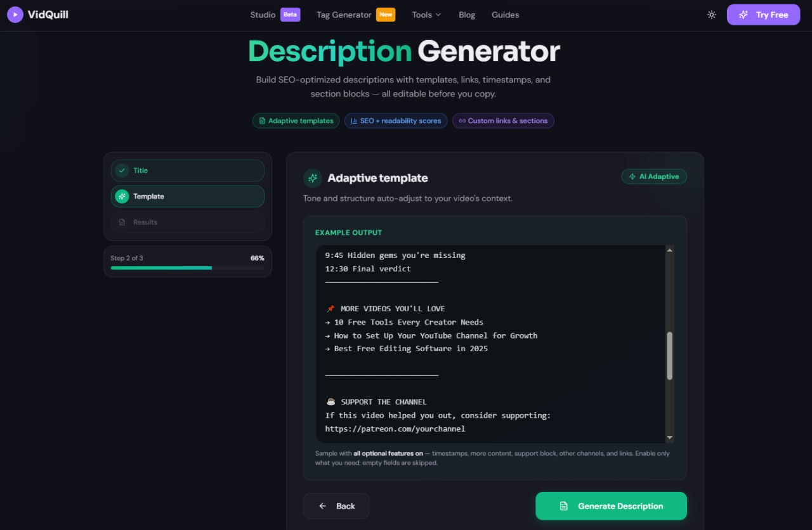The image size is (812, 530).
Task: Click 'If this video helped you out' line
Action: 438,415
